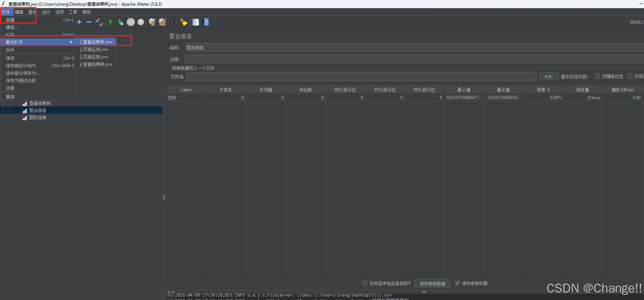
Task: Toggle log panel with small arrows
Action: (171, 292)
